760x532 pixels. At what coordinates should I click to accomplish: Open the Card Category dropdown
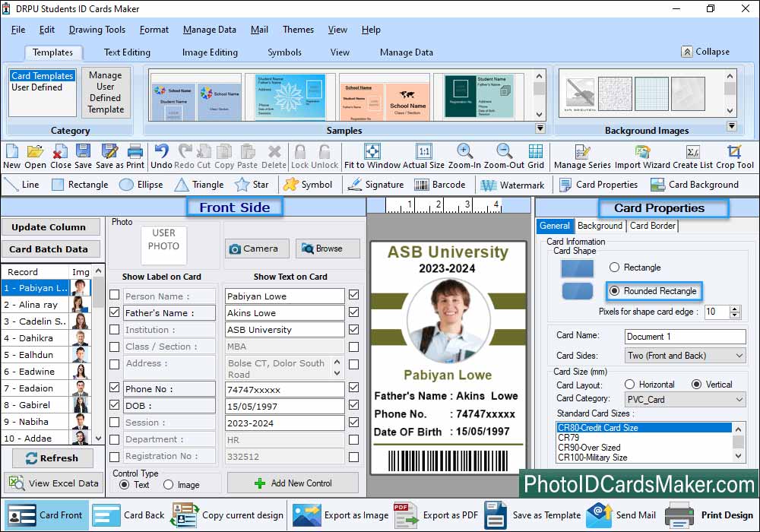tap(686, 400)
